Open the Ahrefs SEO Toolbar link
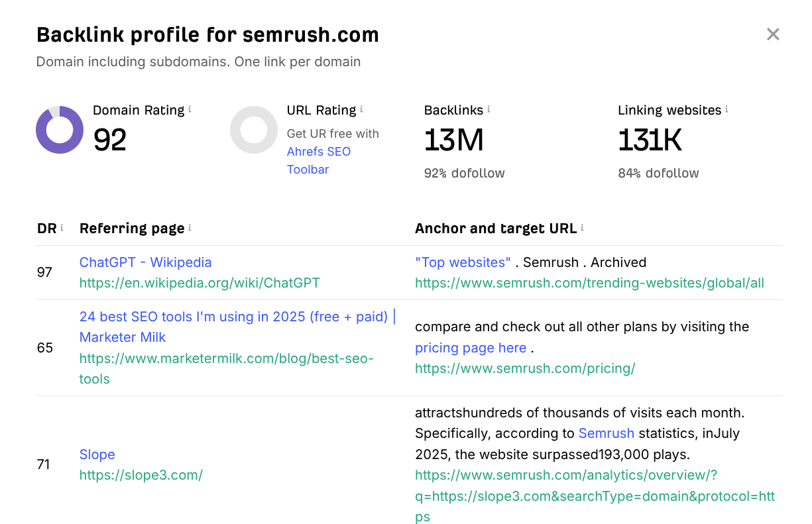Screen dimensions: 812x524 click(x=319, y=160)
